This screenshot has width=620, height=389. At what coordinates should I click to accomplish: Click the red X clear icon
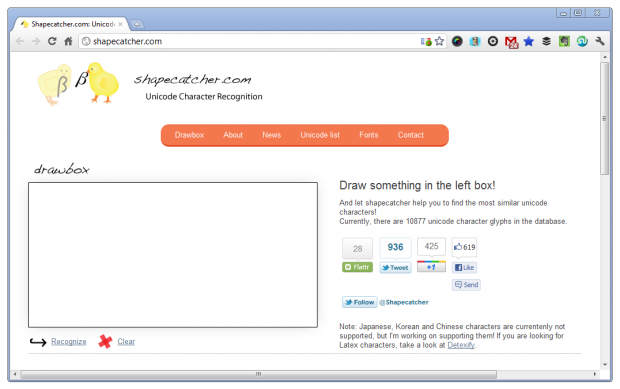105,342
